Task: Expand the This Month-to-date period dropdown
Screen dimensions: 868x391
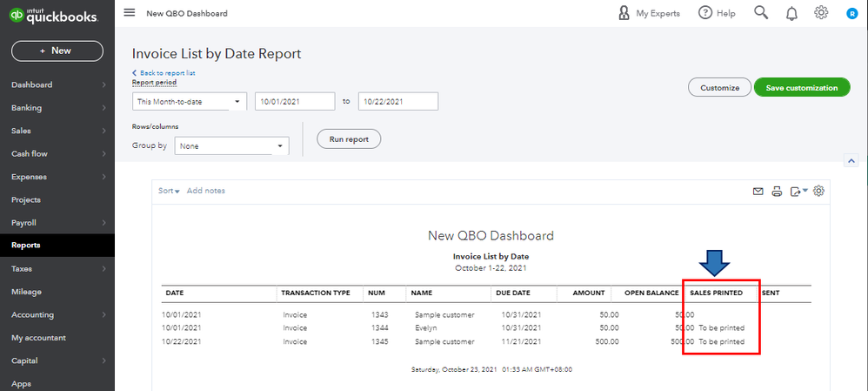Action: [190, 102]
